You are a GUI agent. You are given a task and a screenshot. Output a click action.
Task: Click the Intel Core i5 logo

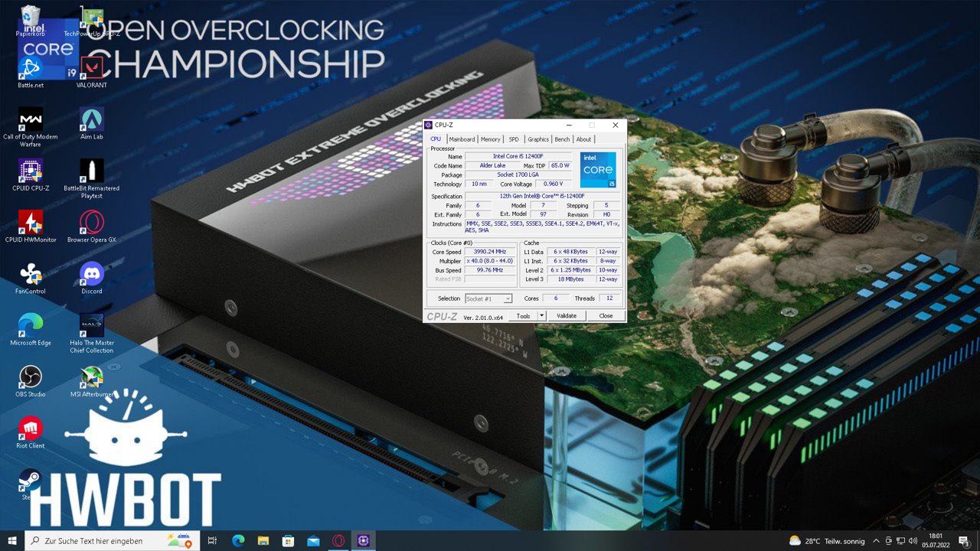(x=598, y=170)
